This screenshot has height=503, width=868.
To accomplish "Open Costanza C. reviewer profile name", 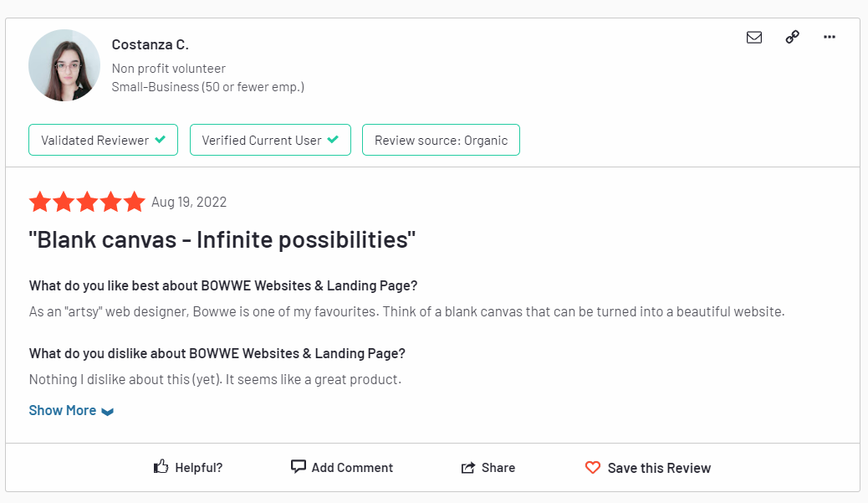I will [150, 44].
